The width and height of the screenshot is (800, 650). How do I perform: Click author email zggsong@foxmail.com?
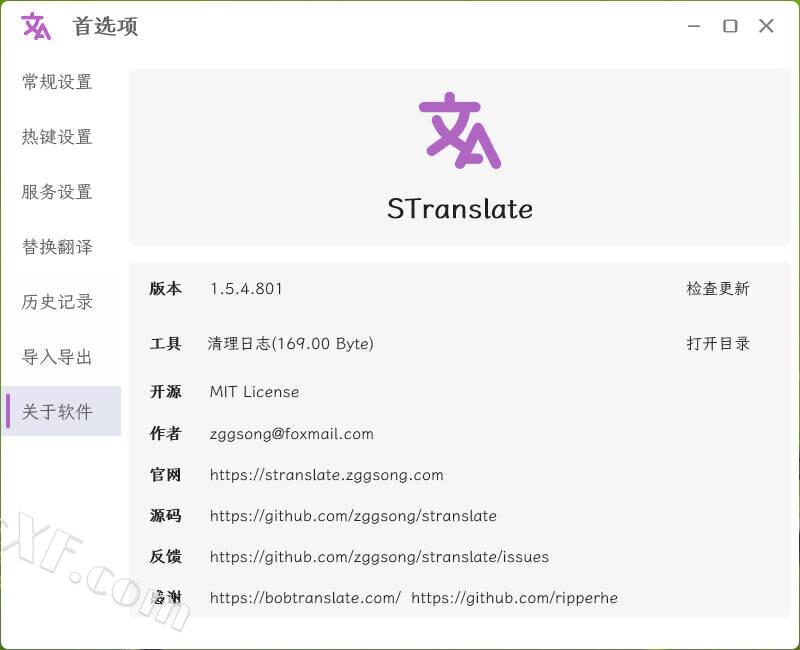click(x=291, y=434)
